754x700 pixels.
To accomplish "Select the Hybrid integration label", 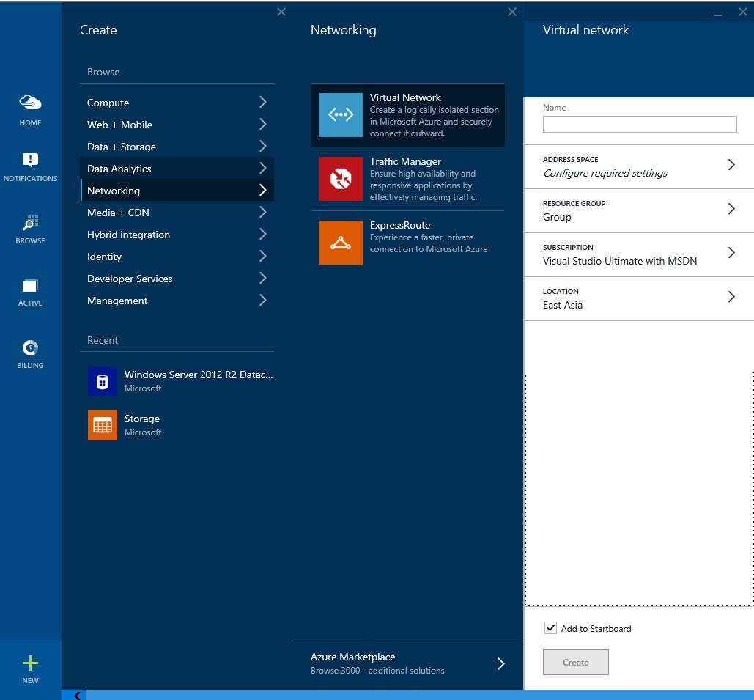I will tap(128, 235).
